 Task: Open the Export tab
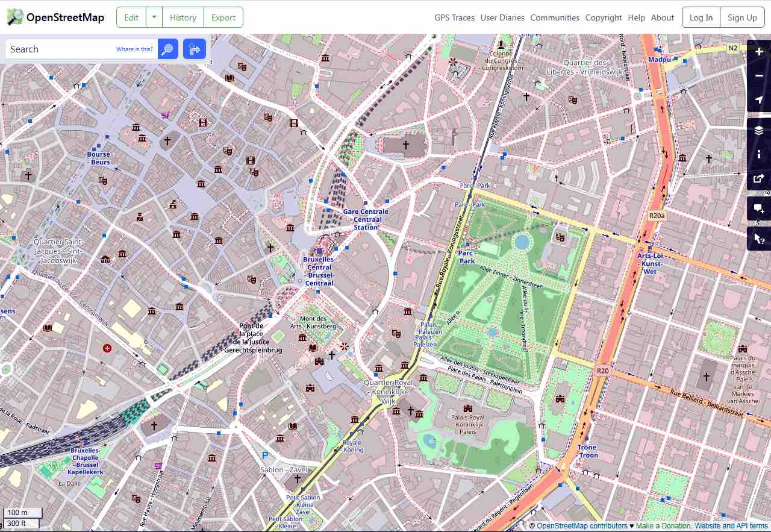(223, 17)
